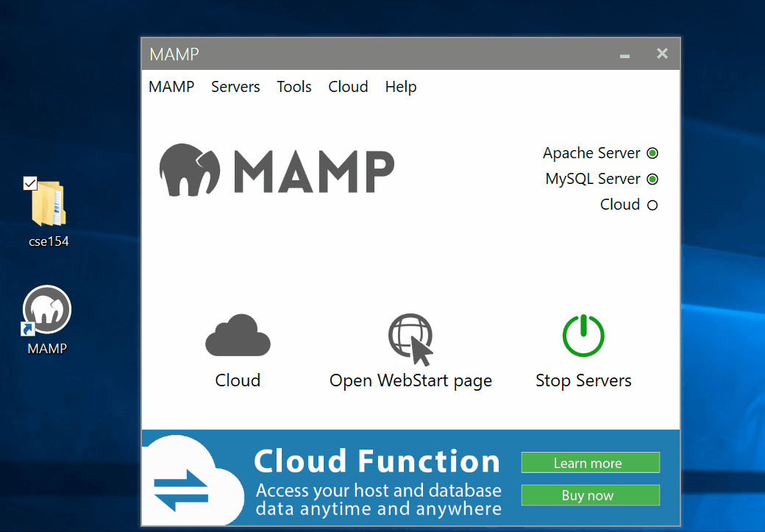Expand the Servers menu

pyautogui.click(x=235, y=87)
